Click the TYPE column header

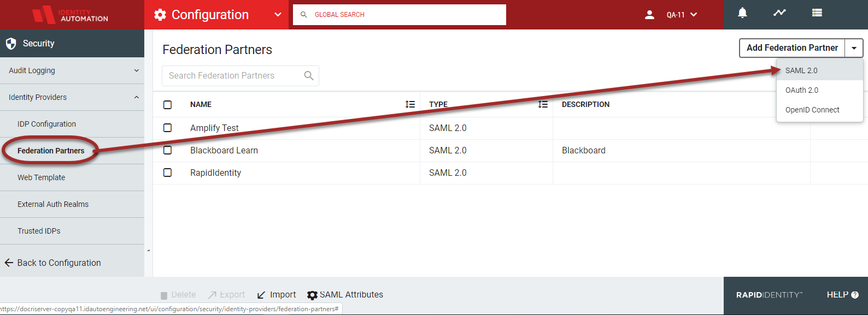pos(438,104)
